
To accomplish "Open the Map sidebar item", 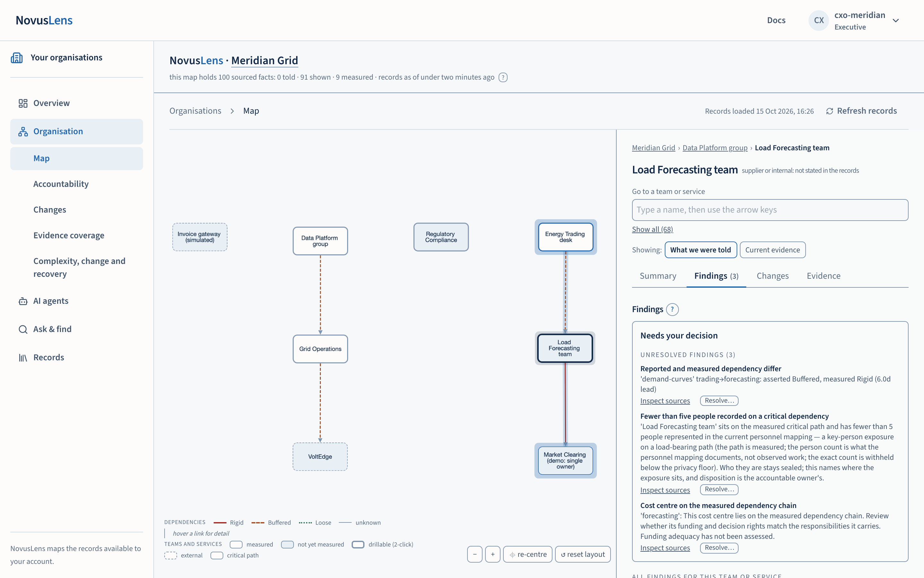I will (77, 159).
